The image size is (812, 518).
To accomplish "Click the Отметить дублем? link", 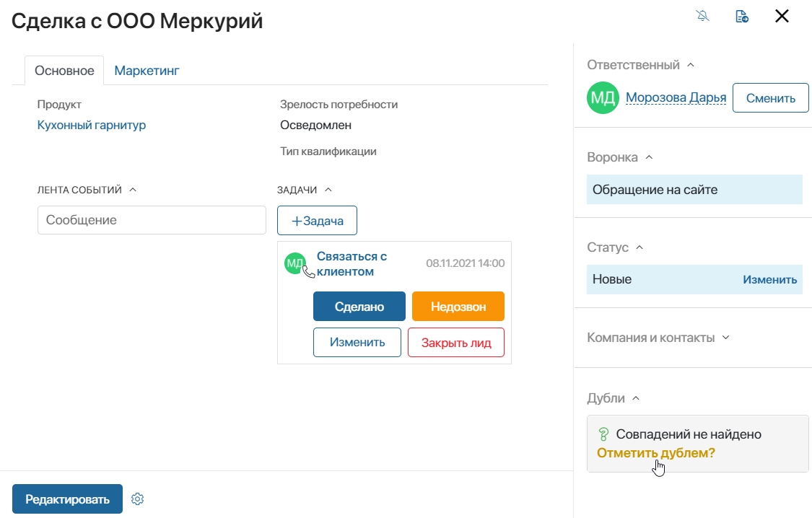I will (655, 453).
